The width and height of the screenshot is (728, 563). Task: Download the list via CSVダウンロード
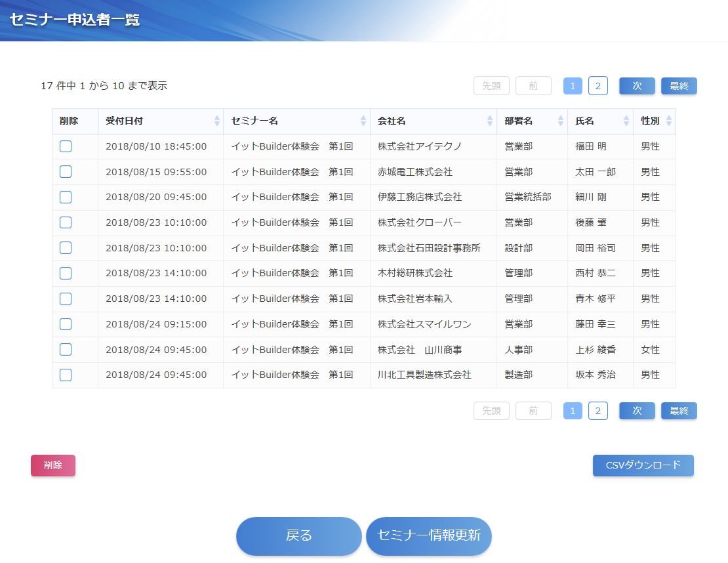point(643,465)
